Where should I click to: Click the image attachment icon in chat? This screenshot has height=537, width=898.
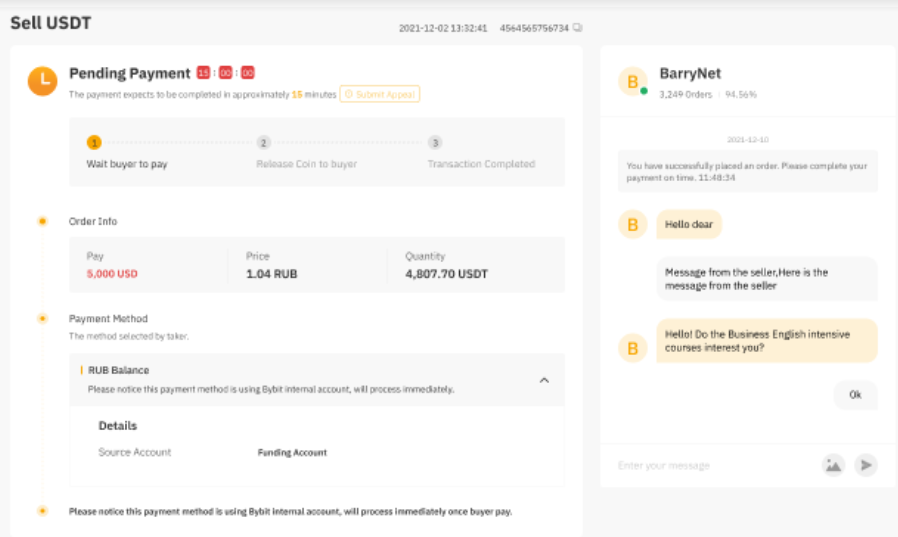pyautogui.click(x=833, y=464)
